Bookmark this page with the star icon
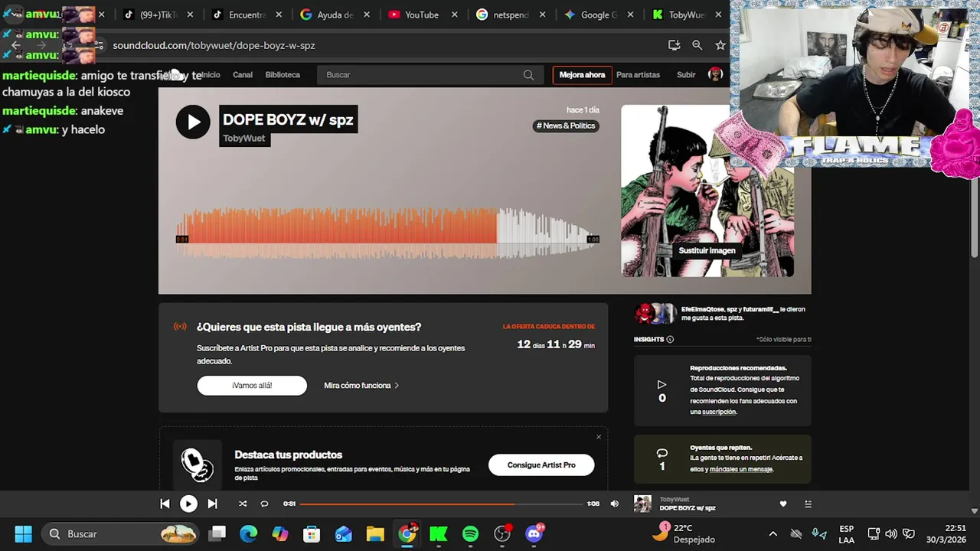980x551 pixels. click(720, 45)
